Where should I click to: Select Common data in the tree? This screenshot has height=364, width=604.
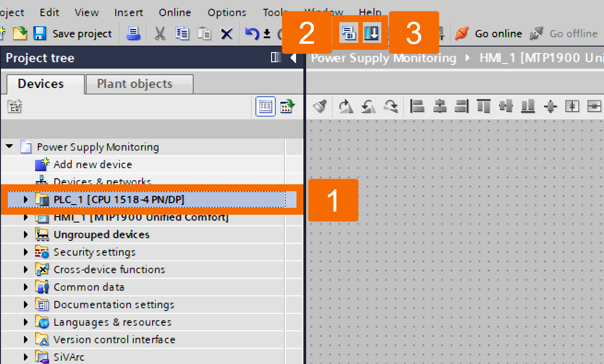click(x=89, y=287)
